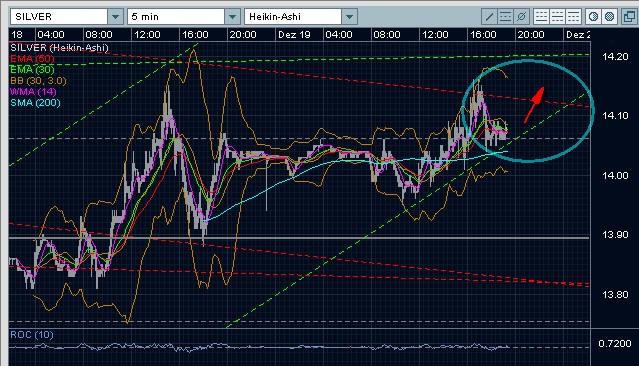Select the horizontal channel lines tool
This screenshot has height=366, width=639.
[505, 17]
